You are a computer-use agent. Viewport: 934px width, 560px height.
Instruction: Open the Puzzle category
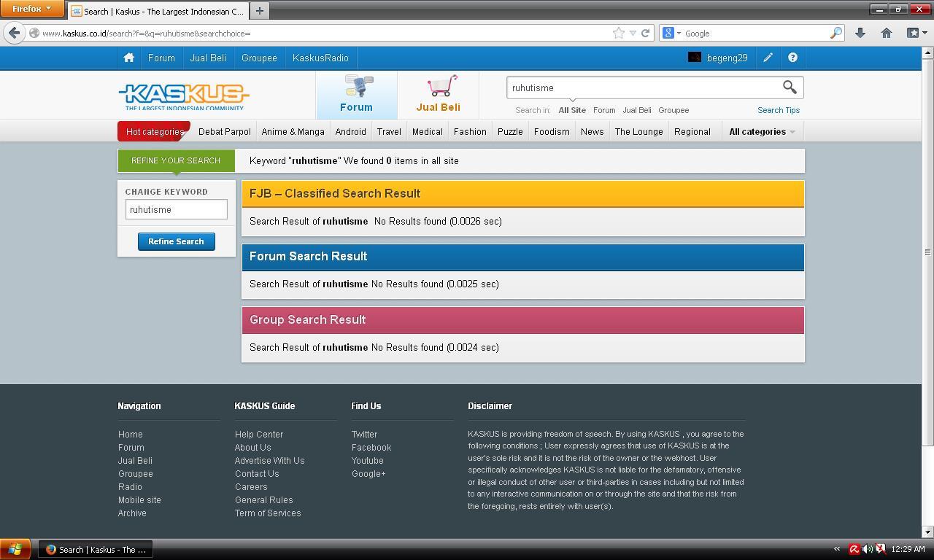pos(510,132)
